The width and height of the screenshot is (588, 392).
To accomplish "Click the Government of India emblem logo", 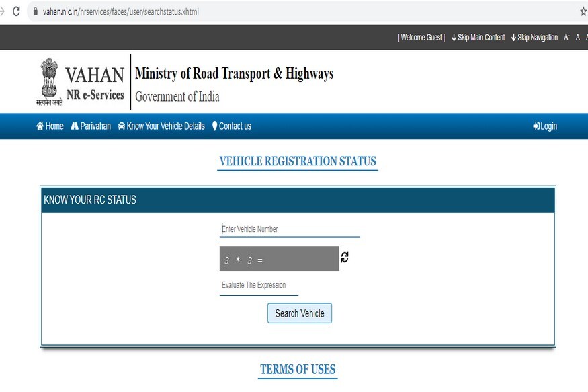I will [x=49, y=82].
